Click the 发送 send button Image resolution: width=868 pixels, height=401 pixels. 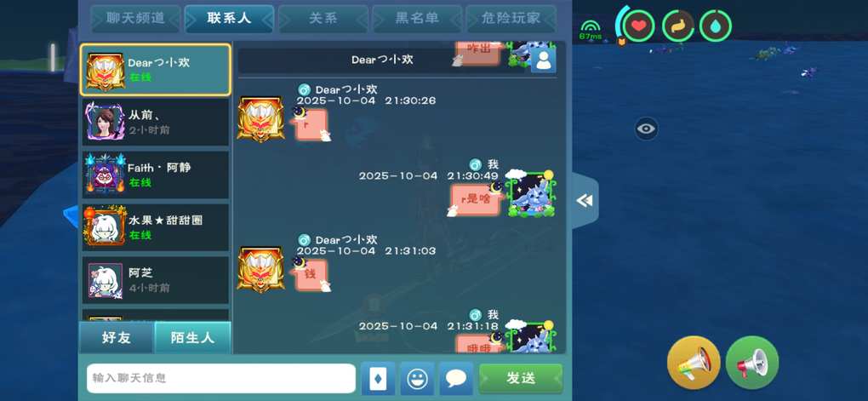[x=521, y=378]
